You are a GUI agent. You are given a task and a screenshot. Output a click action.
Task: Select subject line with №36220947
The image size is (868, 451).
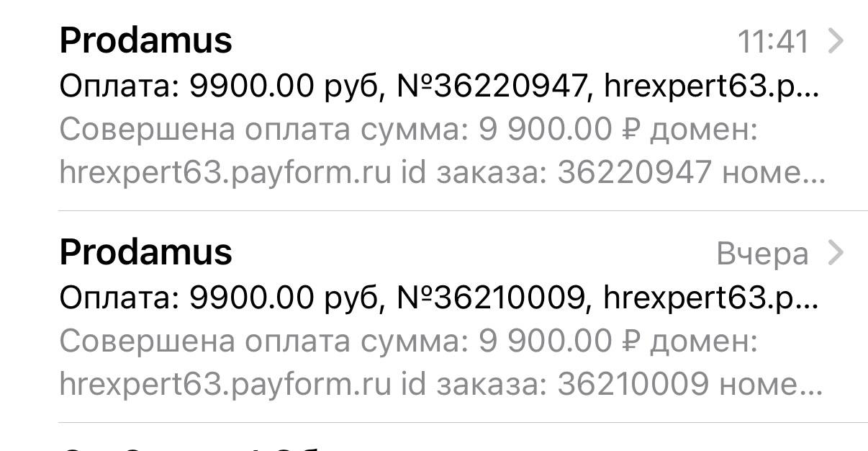point(439,87)
